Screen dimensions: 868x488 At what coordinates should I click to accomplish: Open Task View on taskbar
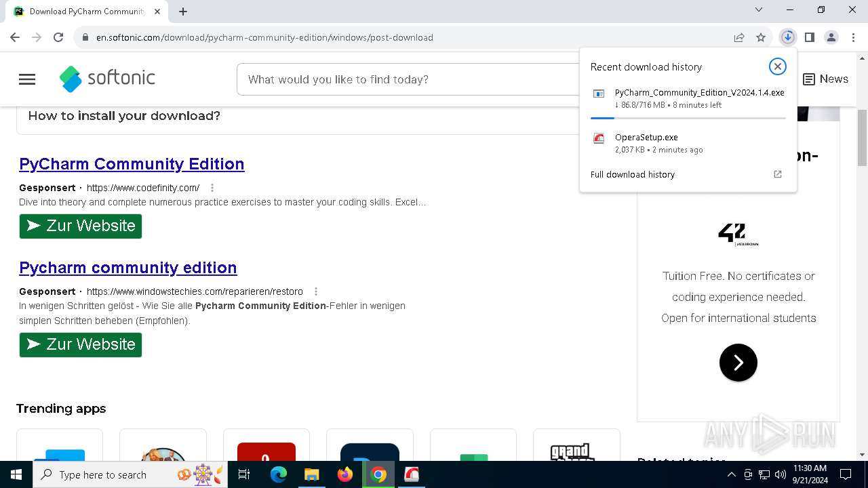pos(244,474)
